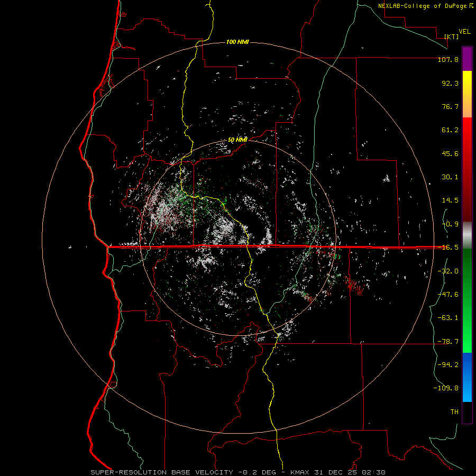The image size is (476, 476).
Task: Select the 92.3 scale value
Action: tap(450, 83)
